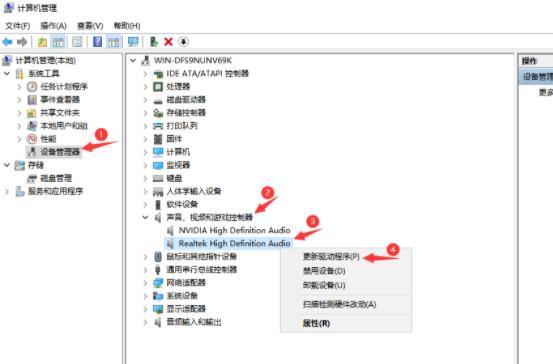Collapse the 系统工具 node
The width and height of the screenshot is (553, 364).
point(7,73)
